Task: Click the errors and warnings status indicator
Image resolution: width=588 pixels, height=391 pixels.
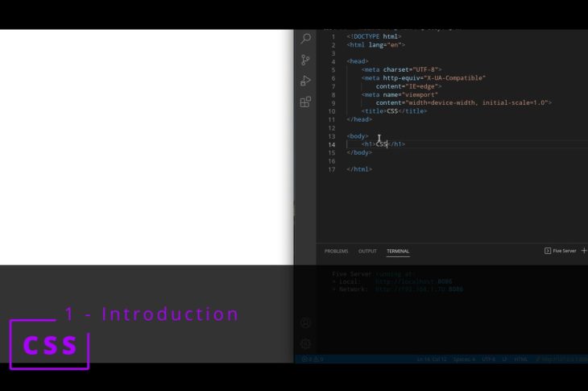Action: [x=313, y=358]
